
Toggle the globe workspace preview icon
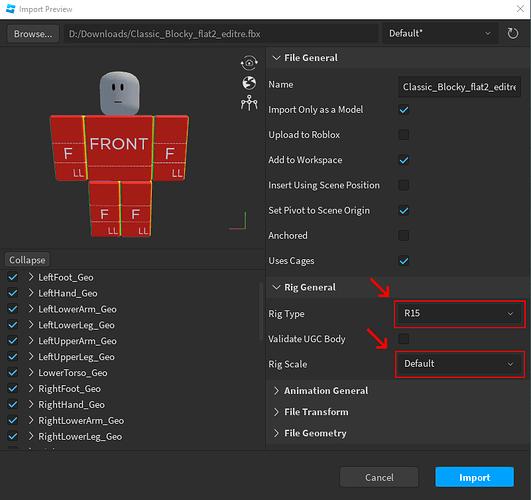point(249,83)
